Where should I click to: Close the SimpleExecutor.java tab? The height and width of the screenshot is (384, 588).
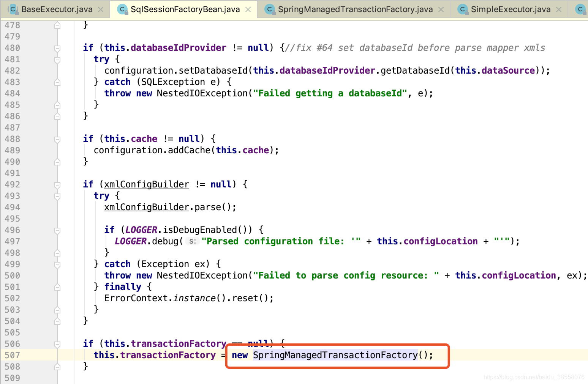point(559,9)
